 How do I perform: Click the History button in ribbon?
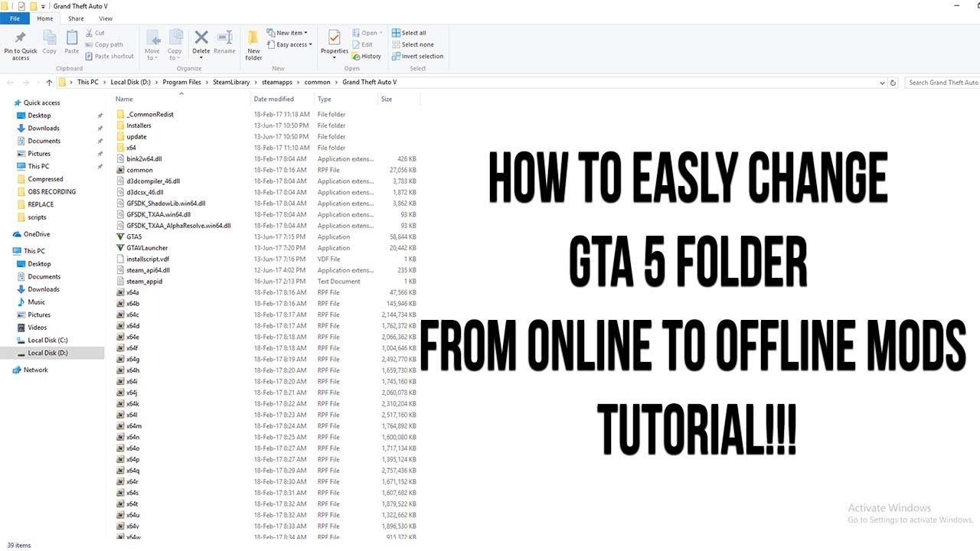pos(367,57)
